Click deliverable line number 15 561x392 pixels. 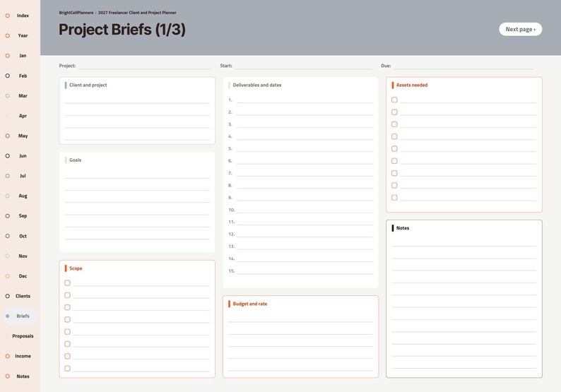[x=305, y=271]
